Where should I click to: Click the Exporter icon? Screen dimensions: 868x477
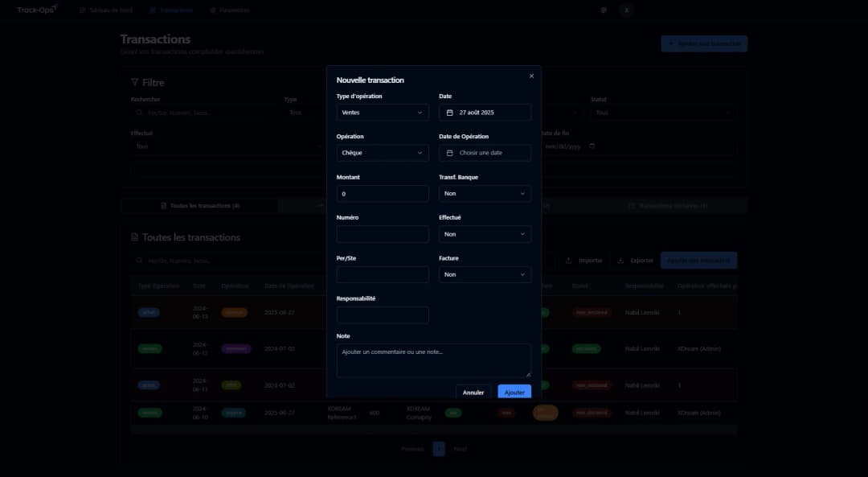coord(620,260)
